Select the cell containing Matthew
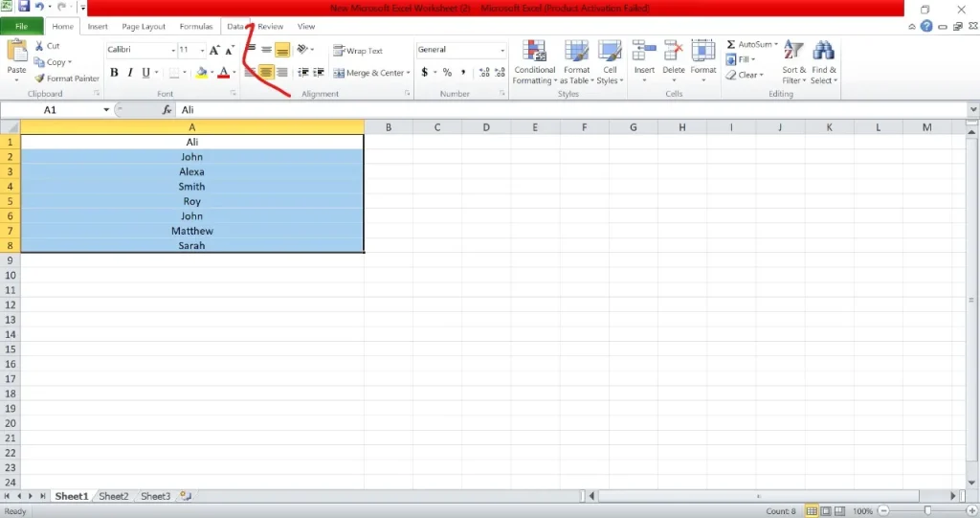 click(x=191, y=231)
